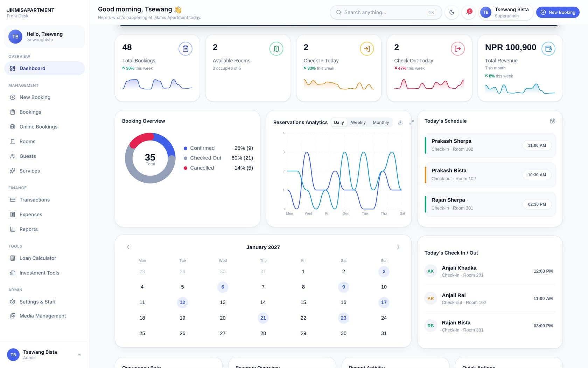Select January 21 on the calendar
Image resolution: width=588 pixels, height=368 pixels.
click(x=263, y=318)
